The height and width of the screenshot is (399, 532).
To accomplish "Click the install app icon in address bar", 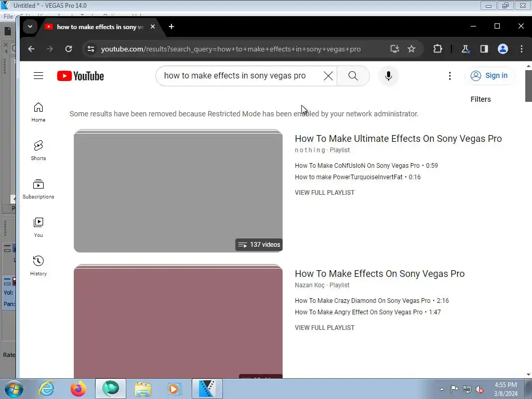I will [394, 49].
